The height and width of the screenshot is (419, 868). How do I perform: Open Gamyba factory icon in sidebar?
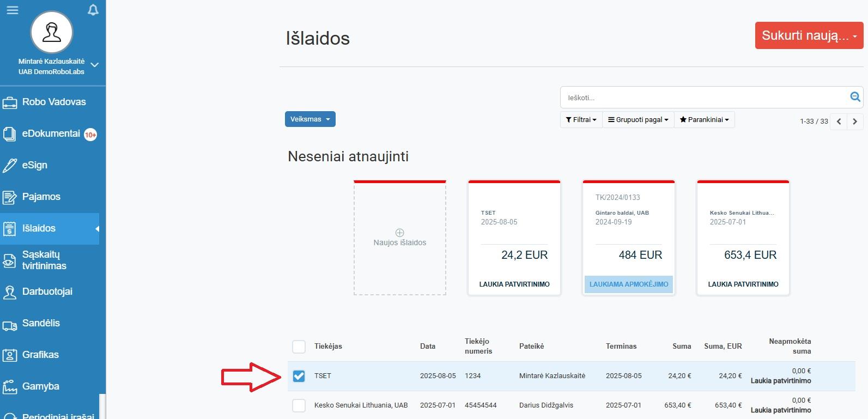[10, 386]
